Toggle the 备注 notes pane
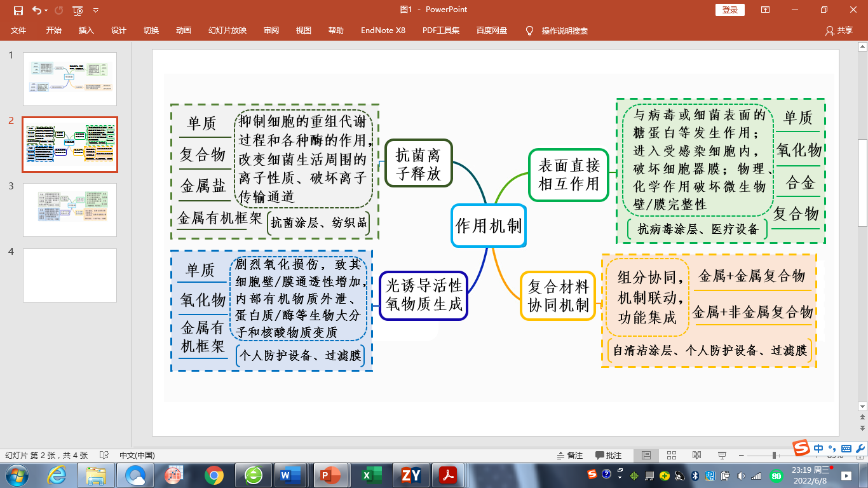 pyautogui.click(x=569, y=456)
